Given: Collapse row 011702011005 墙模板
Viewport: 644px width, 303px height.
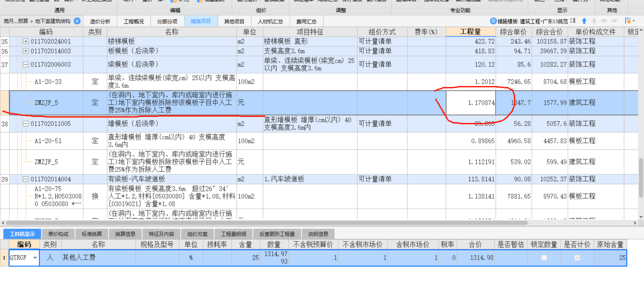Looking at the screenshot, I should [x=25, y=124].
